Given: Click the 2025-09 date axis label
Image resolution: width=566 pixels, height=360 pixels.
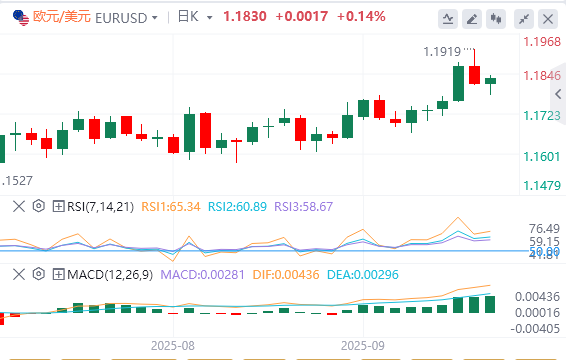Looking at the screenshot, I should pyautogui.click(x=363, y=346).
